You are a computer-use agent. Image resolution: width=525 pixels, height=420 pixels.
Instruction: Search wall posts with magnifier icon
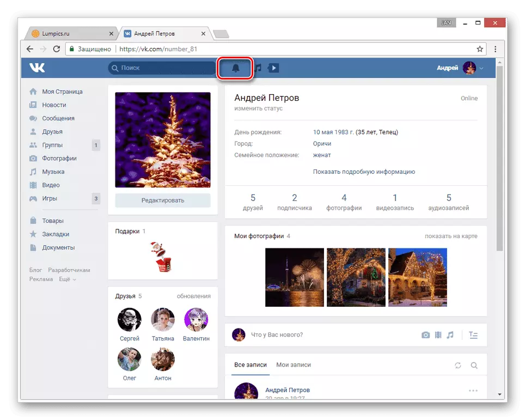click(x=474, y=365)
